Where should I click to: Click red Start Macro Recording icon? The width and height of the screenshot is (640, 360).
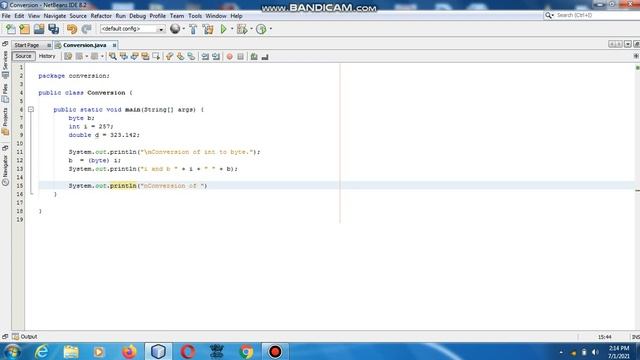click(229, 57)
